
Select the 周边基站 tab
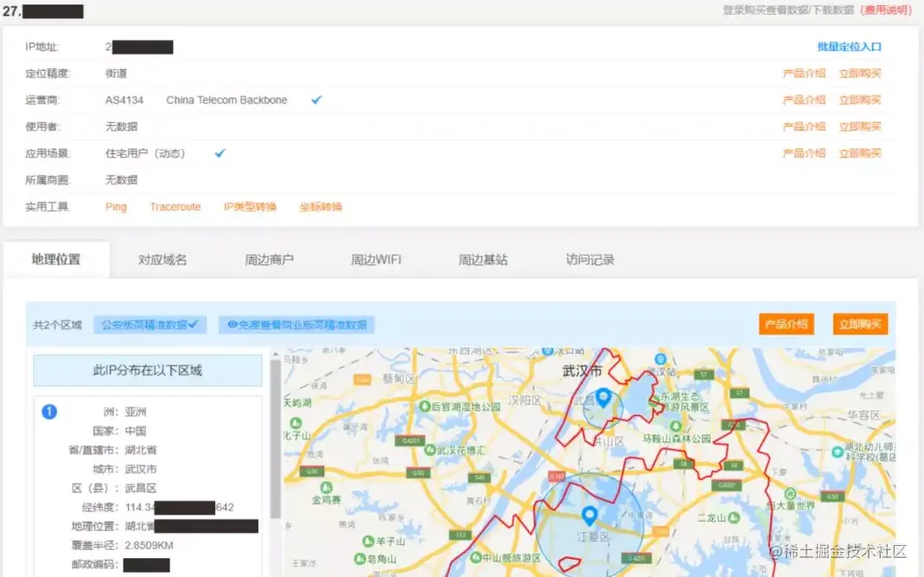tap(483, 259)
